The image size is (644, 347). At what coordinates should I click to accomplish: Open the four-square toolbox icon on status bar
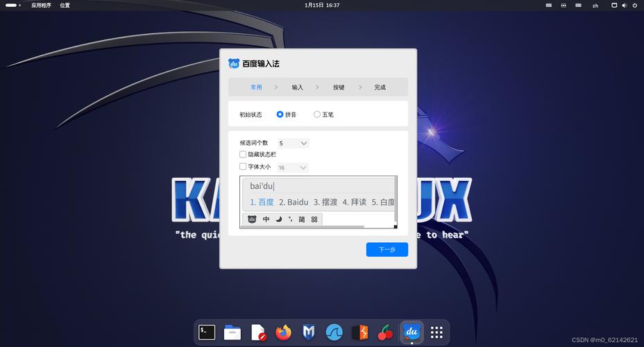click(x=314, y=219)
